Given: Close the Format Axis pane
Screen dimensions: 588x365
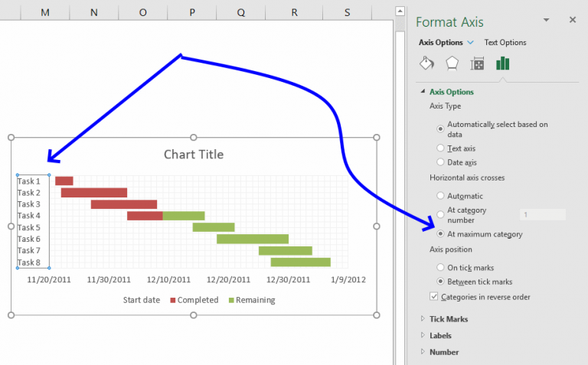Looking at the screenshot, I should point(572,20).
